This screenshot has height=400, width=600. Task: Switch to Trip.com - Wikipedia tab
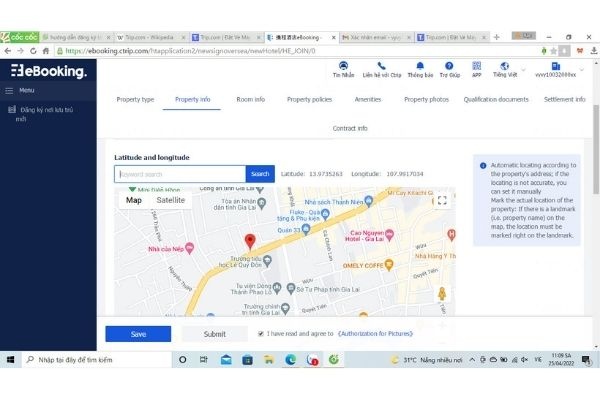pyautogui.click(x=150, y=37)
